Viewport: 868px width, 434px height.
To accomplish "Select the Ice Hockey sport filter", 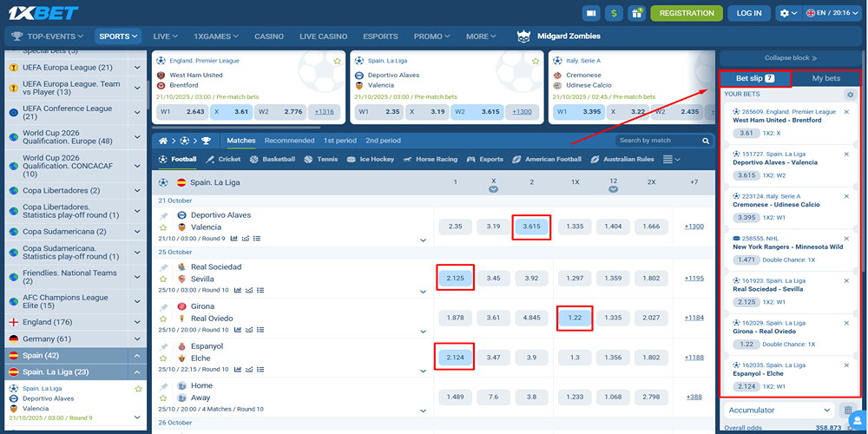I will point(371,160).
